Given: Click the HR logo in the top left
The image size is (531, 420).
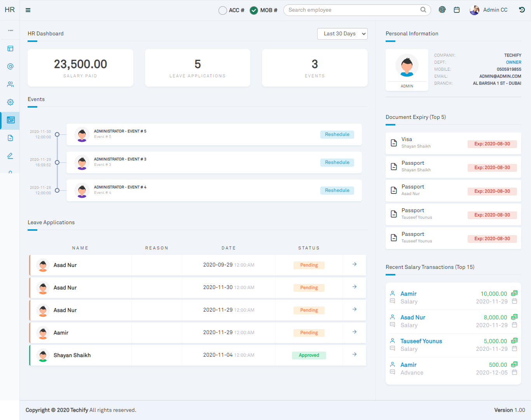Looking at the screenshot, I should 9,10.
